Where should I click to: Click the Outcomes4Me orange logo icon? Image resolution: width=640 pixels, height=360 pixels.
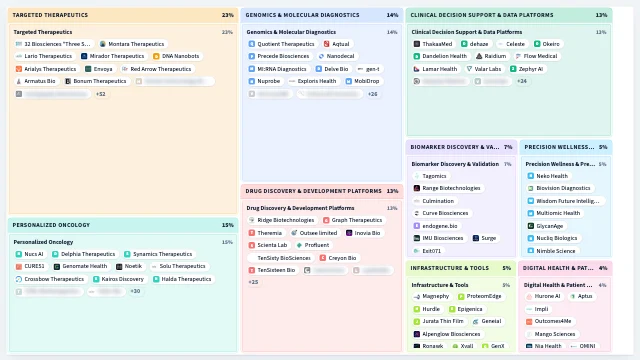[x=529, y=322]
